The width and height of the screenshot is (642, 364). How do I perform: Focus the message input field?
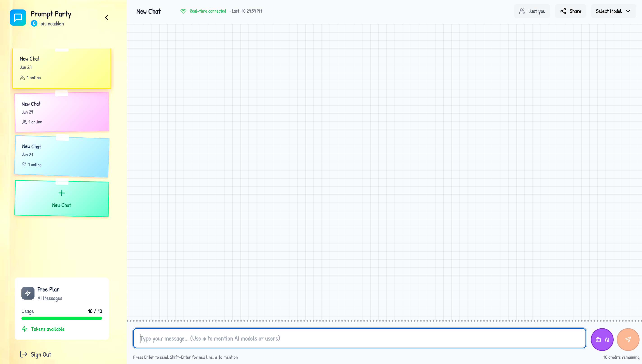click(x=359, y=338)
